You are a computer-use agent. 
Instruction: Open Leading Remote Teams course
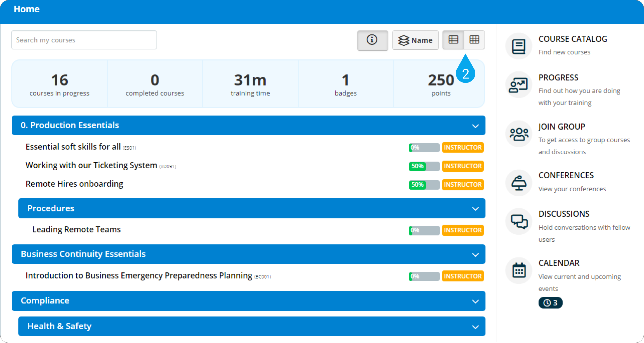(76, 230)
